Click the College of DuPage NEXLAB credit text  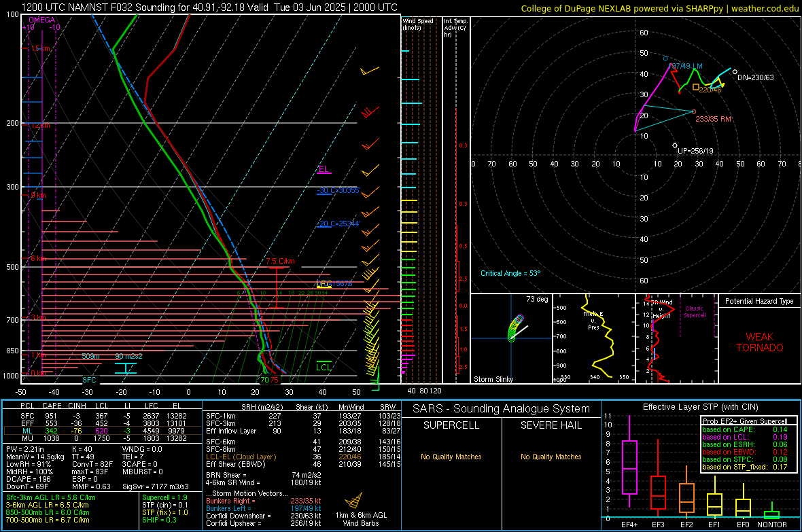pos(659,8)
